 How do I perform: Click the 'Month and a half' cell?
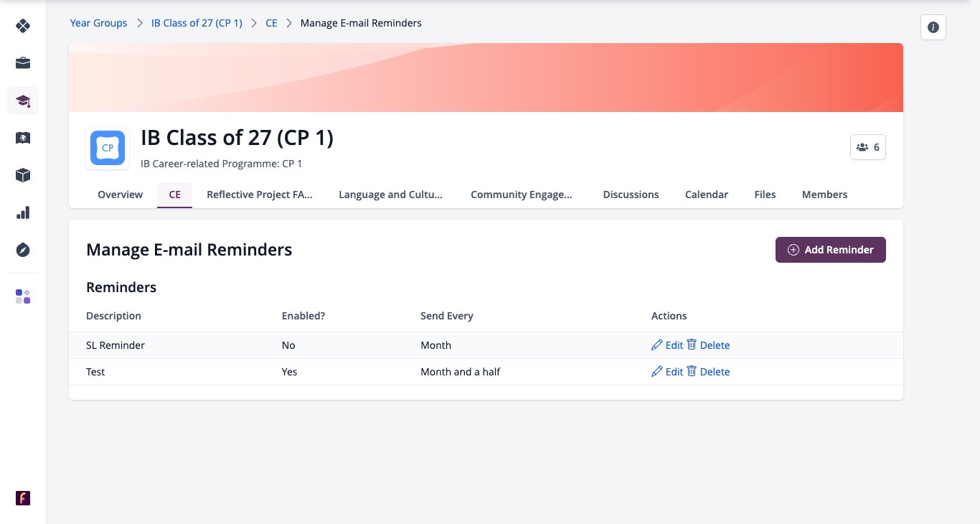(461, 372)
